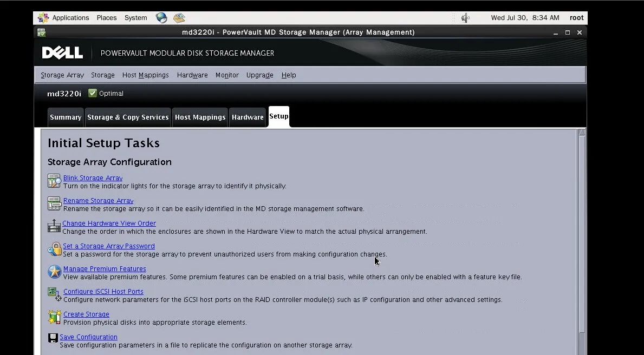Click the Storage Array Configuration heading
Screen dimensions: 644x355
pyautogui.click(x=109, y=162)
